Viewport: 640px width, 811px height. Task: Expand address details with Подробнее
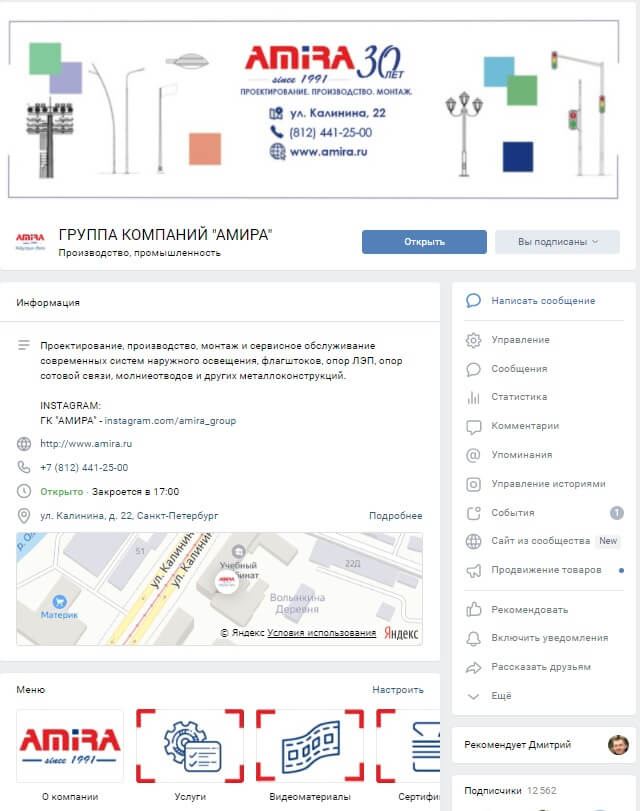tap(395, 516)
